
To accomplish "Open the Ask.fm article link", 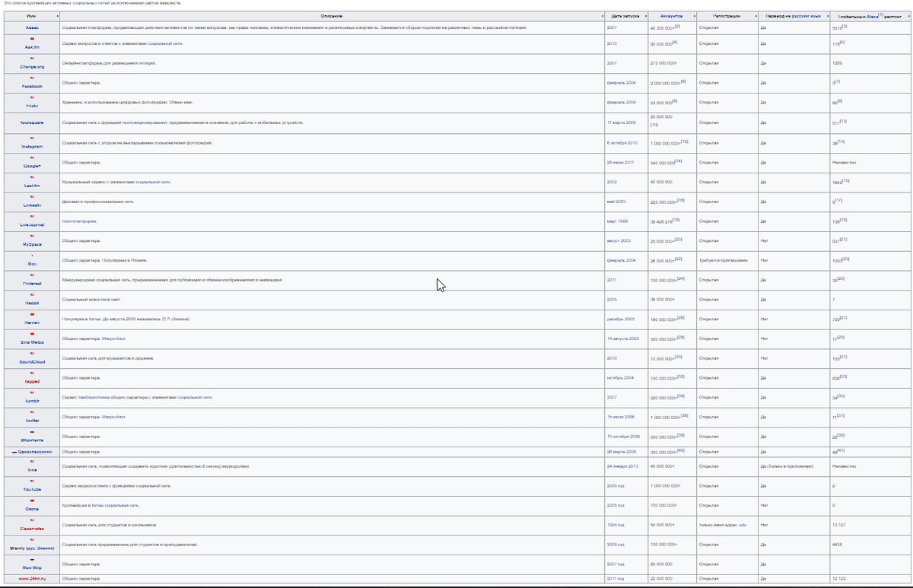I will [x=31, y=47].
